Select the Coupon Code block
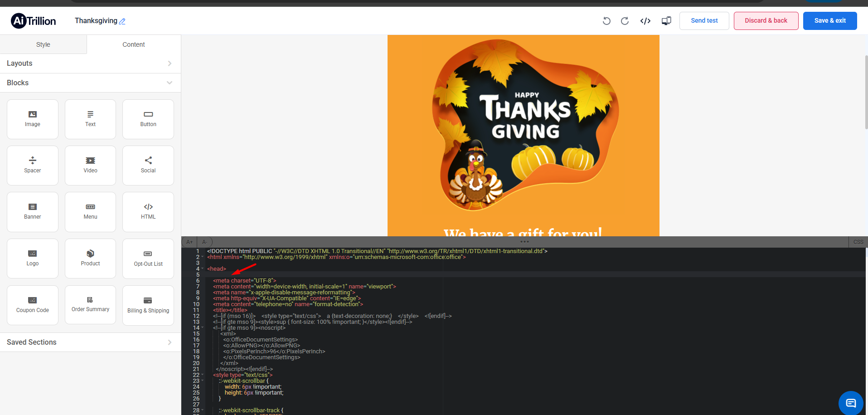Viewport: 868px width, 415px height. coord(33,305)
